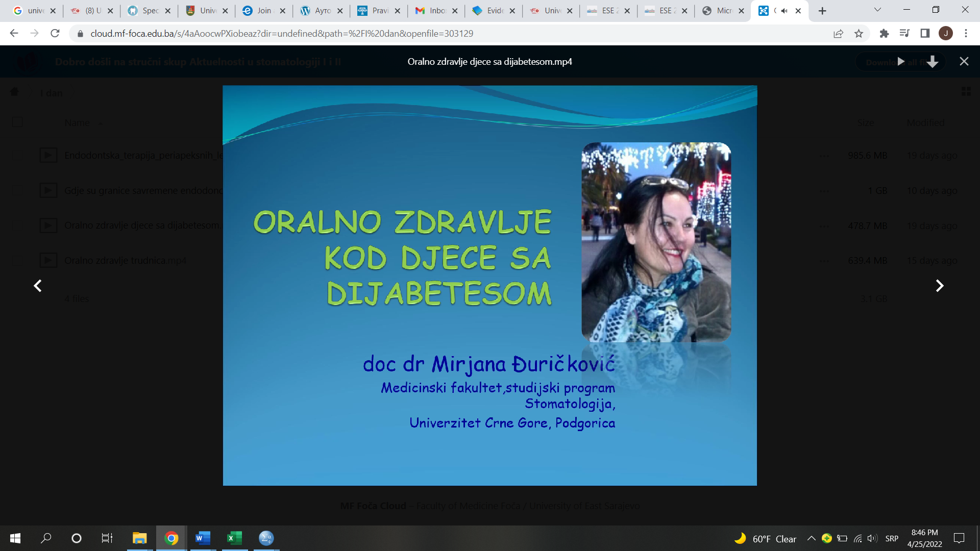980x551 pixels.
Task: Share this page icon in address bar
Action: point(838,33)
